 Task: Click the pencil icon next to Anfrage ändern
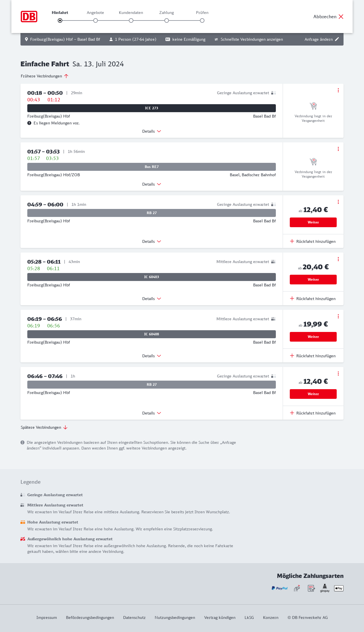tap(337, 39)
